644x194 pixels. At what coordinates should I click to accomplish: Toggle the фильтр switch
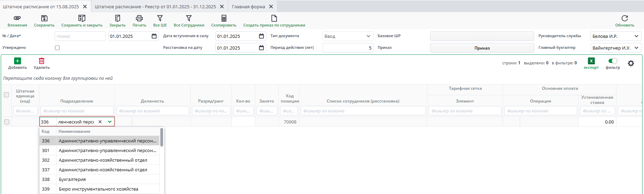(613, 61)
